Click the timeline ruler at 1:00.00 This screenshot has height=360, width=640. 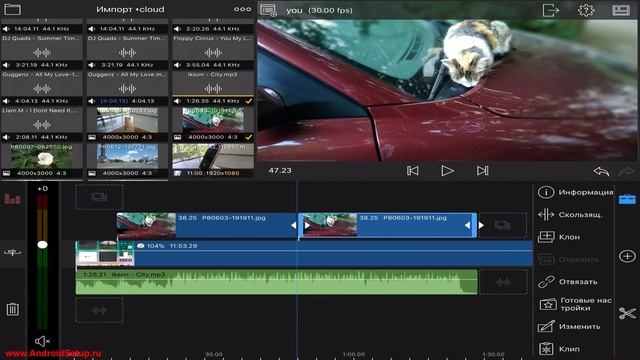pyautogui.click(x=353, y=354)
